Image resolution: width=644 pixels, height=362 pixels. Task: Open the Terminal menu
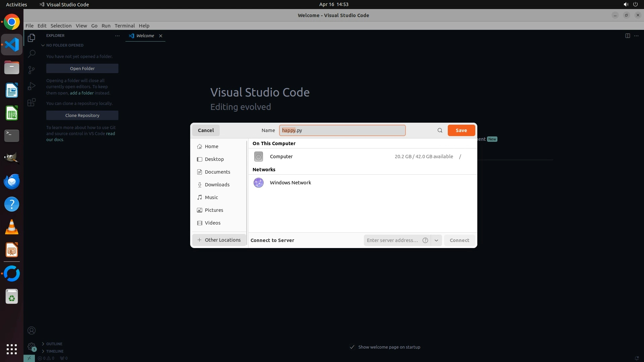tap(124, 26)
